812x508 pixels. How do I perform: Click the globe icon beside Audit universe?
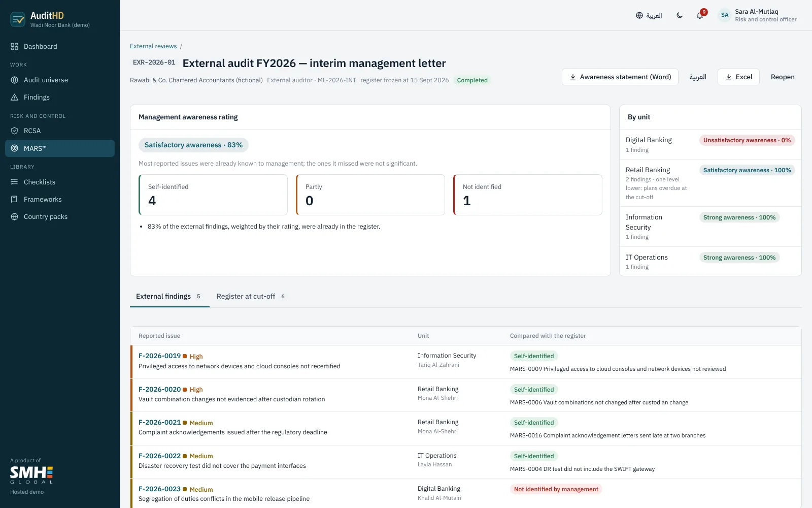pyautogui.click(x=14, y=80)
